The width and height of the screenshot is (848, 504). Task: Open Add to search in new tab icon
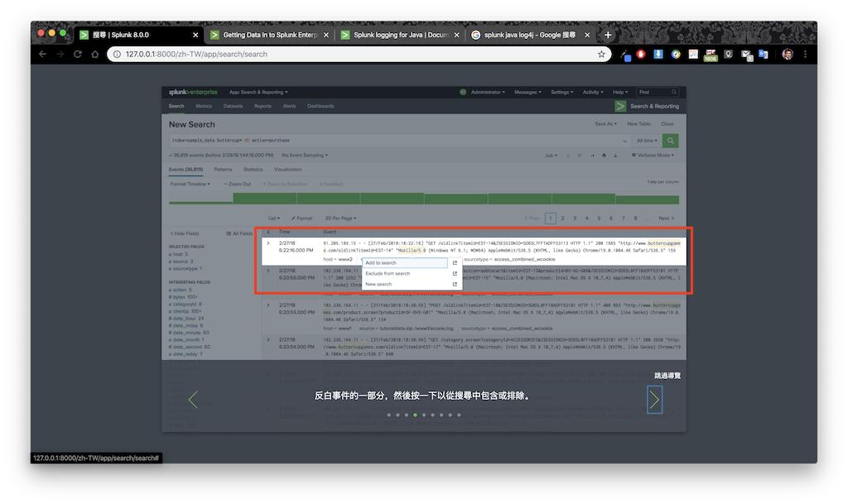coord(455,263)
